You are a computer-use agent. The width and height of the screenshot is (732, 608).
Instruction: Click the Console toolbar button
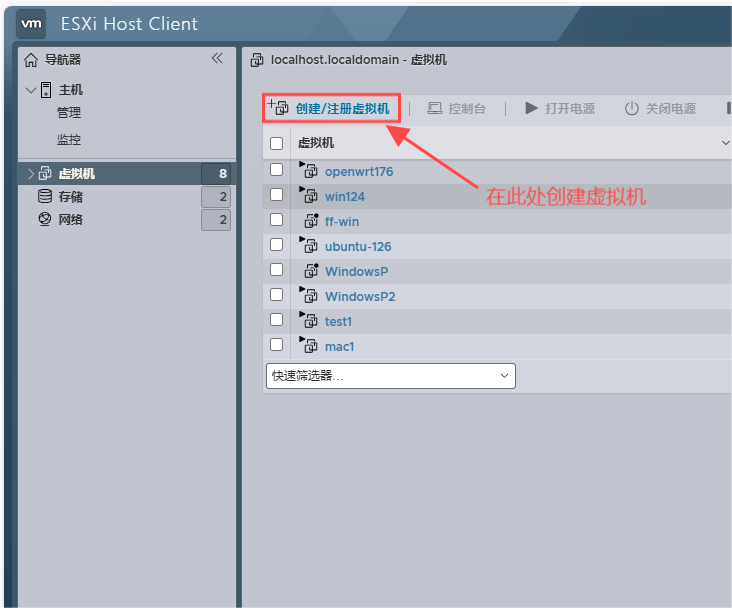tap(457, 108)
